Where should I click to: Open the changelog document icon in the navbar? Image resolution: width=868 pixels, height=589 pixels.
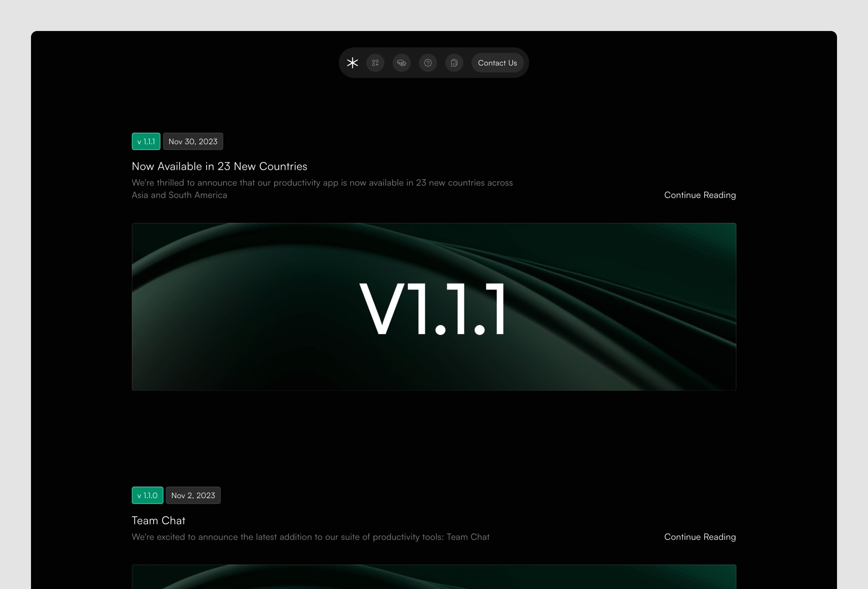click(x=454, y=63)
